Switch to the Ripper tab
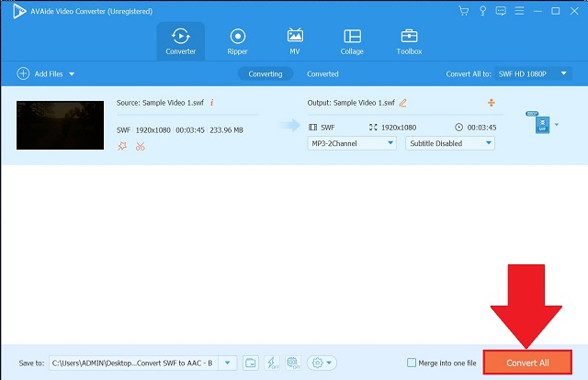The width and height of the screenshot is (588, 380). [x=237, y=41]
